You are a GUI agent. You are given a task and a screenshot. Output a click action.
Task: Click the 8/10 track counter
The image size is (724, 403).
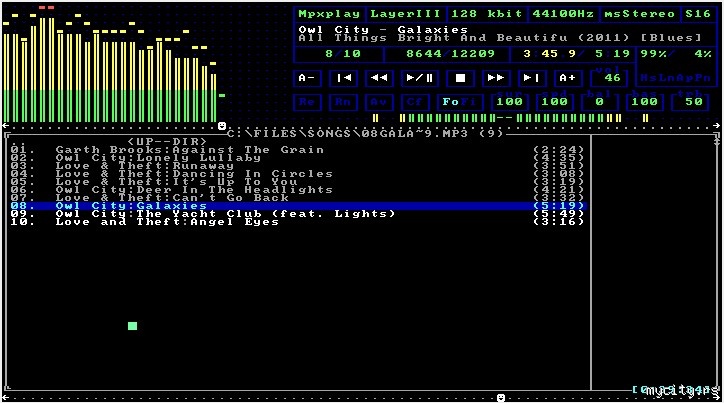[343, 54]
